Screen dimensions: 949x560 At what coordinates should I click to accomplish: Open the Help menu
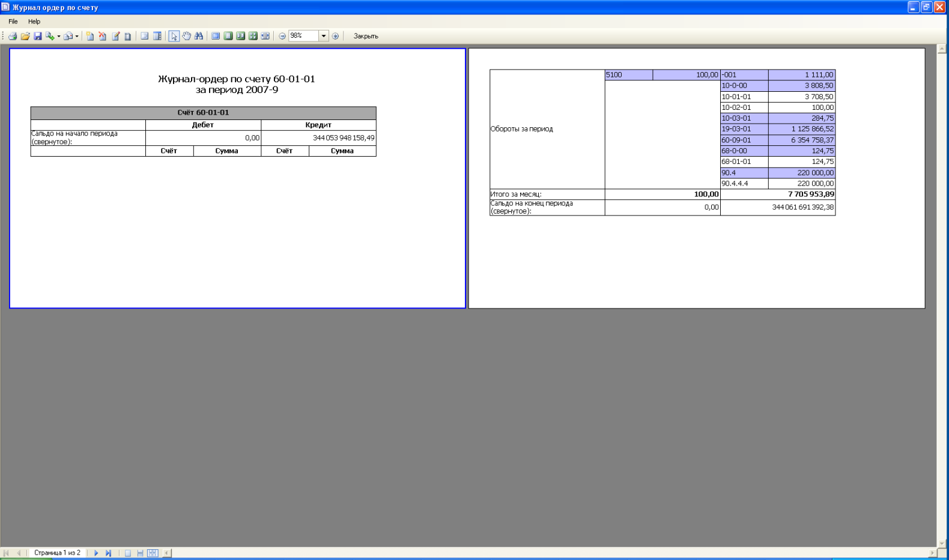[34, 21]
